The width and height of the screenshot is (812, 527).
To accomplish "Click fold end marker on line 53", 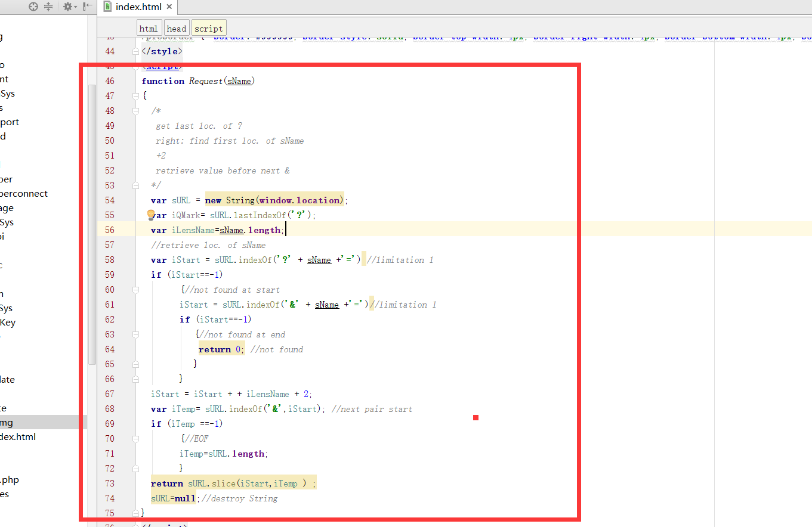I will point(136,185).
